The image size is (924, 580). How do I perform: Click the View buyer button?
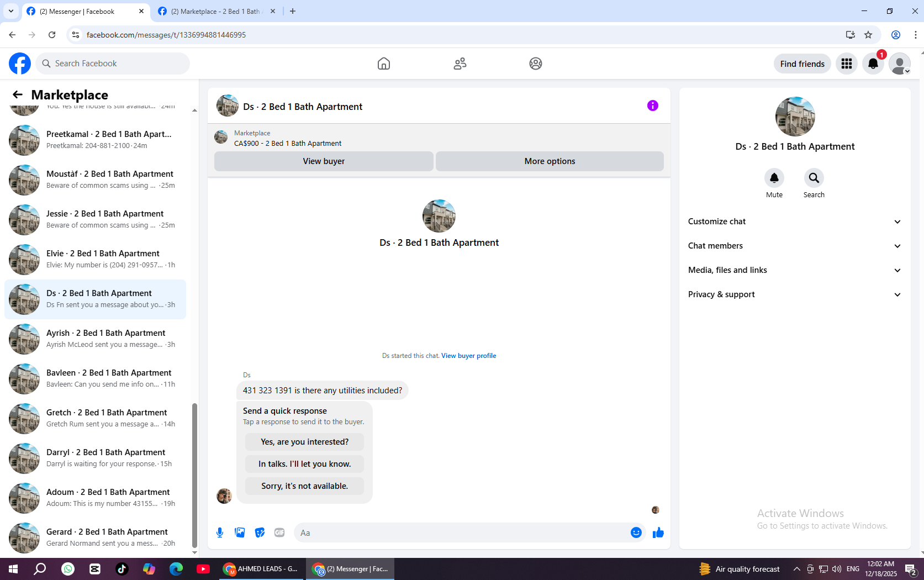324,161
